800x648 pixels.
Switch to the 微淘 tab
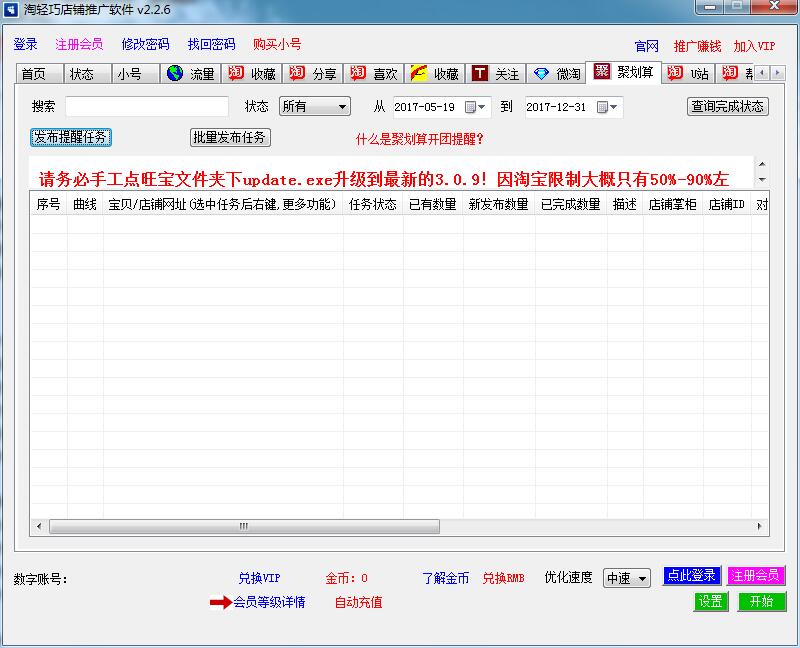coord(556,74)
